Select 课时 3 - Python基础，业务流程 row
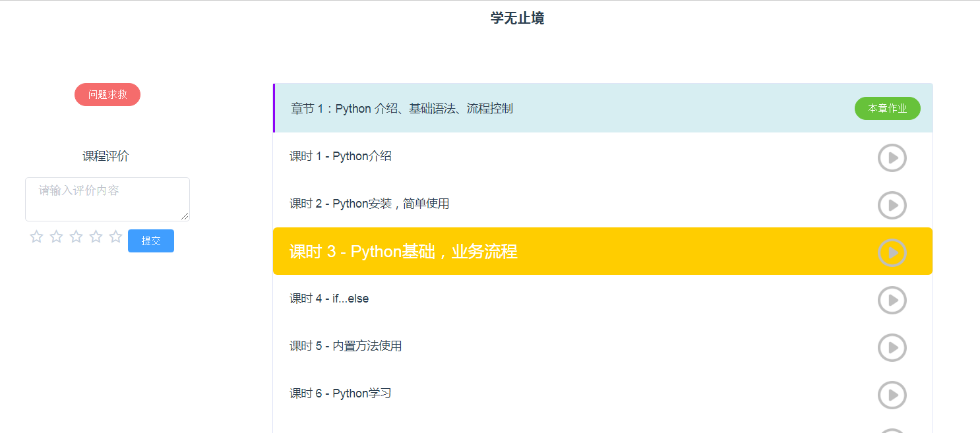 click(x=603, y=251)
